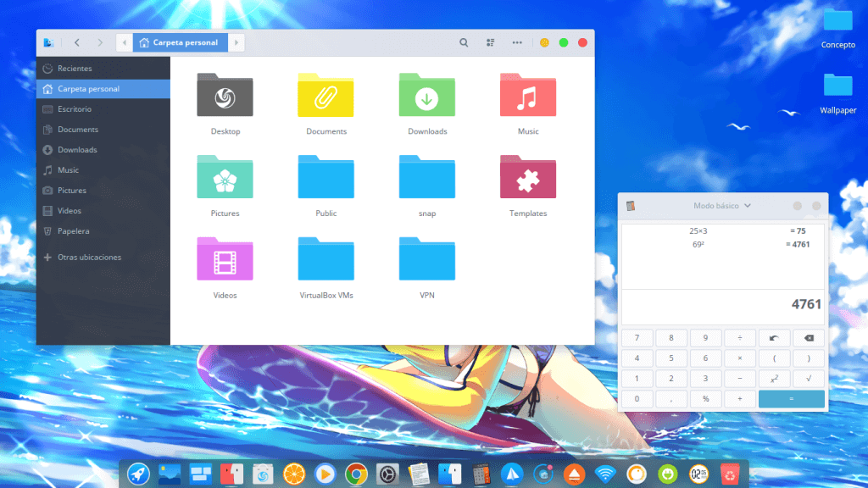Viewport: 868px width, 488px height.
Task: Select the yellow Documents folder
Action: point(326,104)
